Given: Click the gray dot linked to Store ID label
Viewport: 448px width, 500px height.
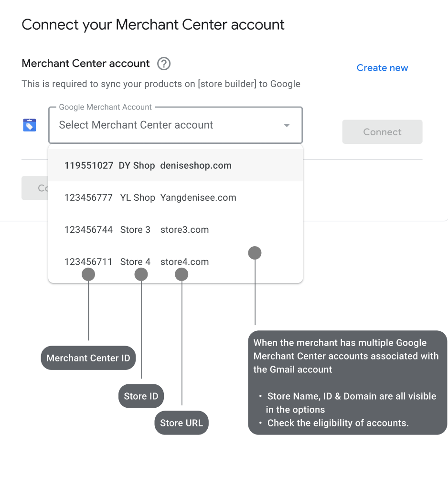Looking at the screenshot, I should point(141,274).
